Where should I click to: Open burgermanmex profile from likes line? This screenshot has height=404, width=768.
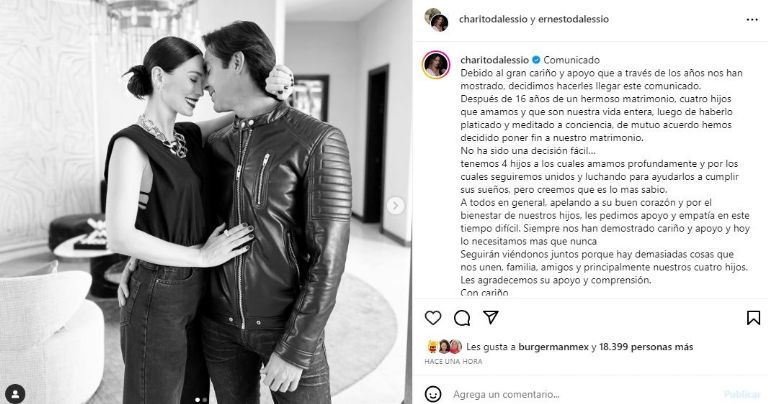(553, 347)
